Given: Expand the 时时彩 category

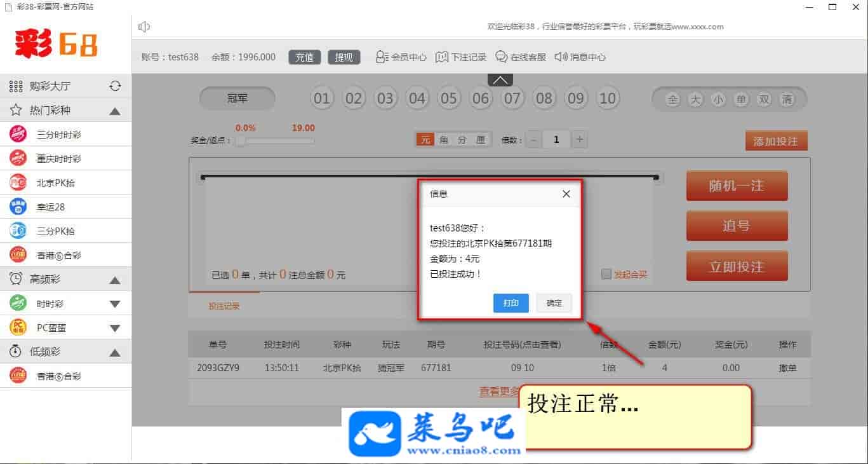Looking at the screenshot, I should tap(115, 304).
